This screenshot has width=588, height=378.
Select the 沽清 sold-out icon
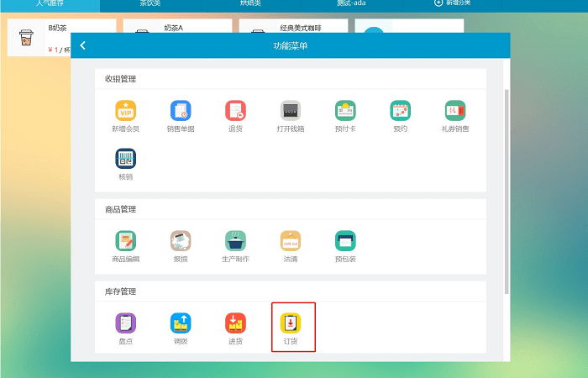(x=290, y=240)
